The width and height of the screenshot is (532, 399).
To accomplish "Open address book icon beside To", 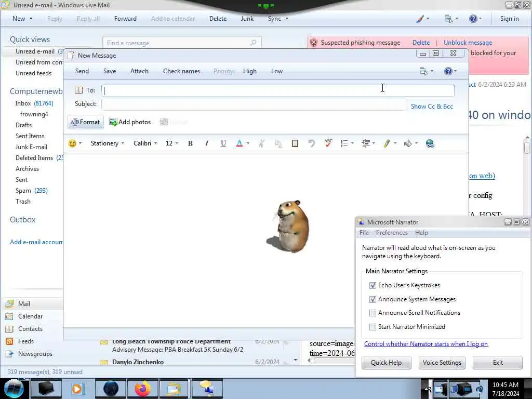I will click(x=79, y=90).
